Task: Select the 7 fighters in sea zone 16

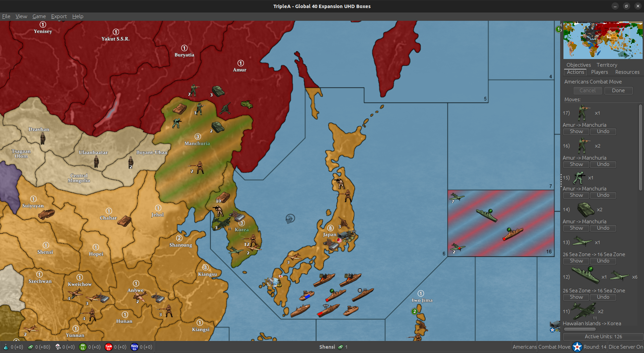Action: 457,197
